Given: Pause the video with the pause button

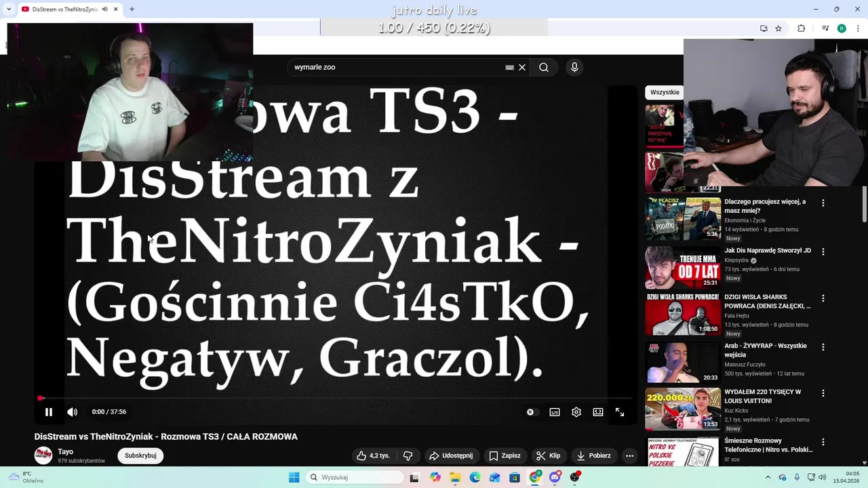Looking at the screenshot, I should coord(49,412).
